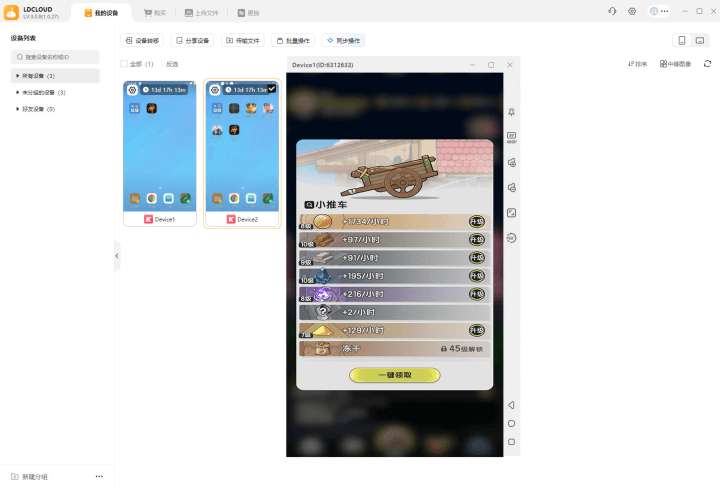The width and height of the screenshot is (720, 488).
Task: Check the 全部 select-all checkbox
Action: coord(124,64)
